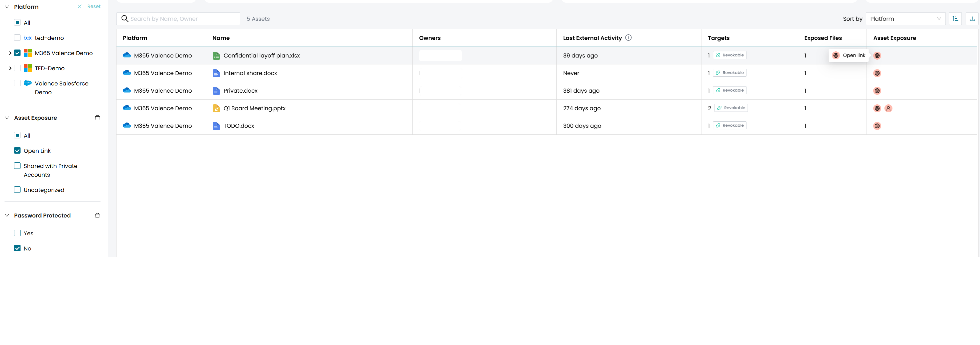The height and width of the screenshot is (345, 980).
Task: Open the Sort by Platform dropdown
Action: (905, 19)
